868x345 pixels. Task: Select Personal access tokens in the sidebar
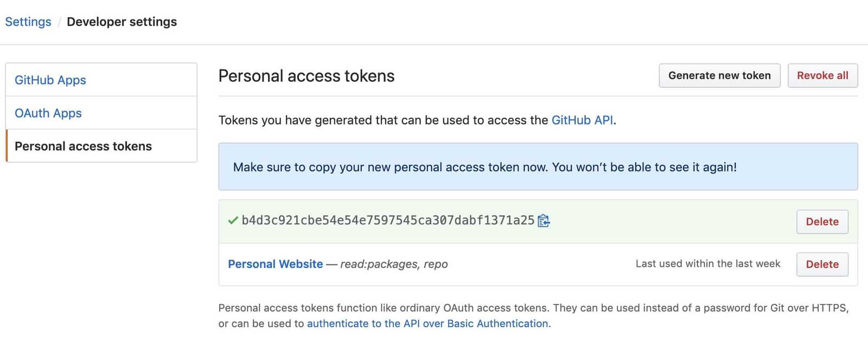pos(83,146)
